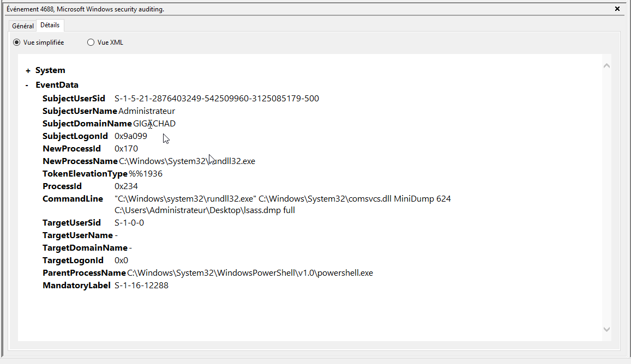The width and height of the screenshot is (631, 364).
Task: Click the SubjectLogonId value 0x9a099
Action: click(131, 136)
